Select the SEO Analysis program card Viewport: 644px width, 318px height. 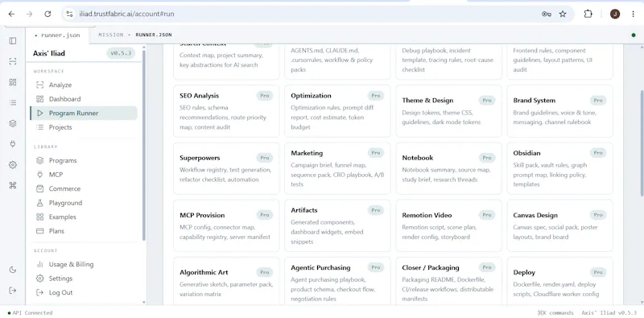click(226, 111)
